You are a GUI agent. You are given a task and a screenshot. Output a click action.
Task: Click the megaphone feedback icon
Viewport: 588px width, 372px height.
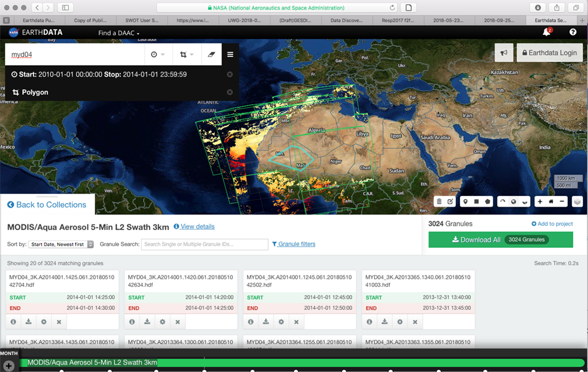click(x=504, y=53)
